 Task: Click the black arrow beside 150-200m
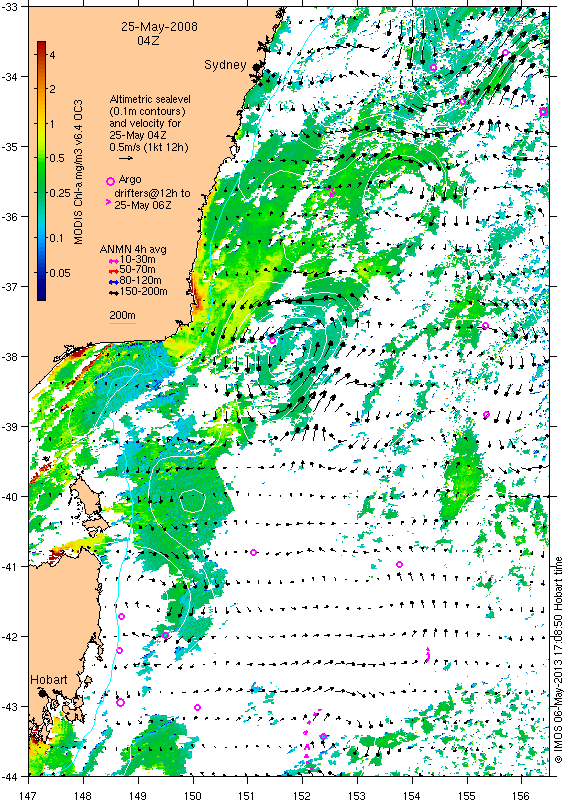(x=113, y=292)
